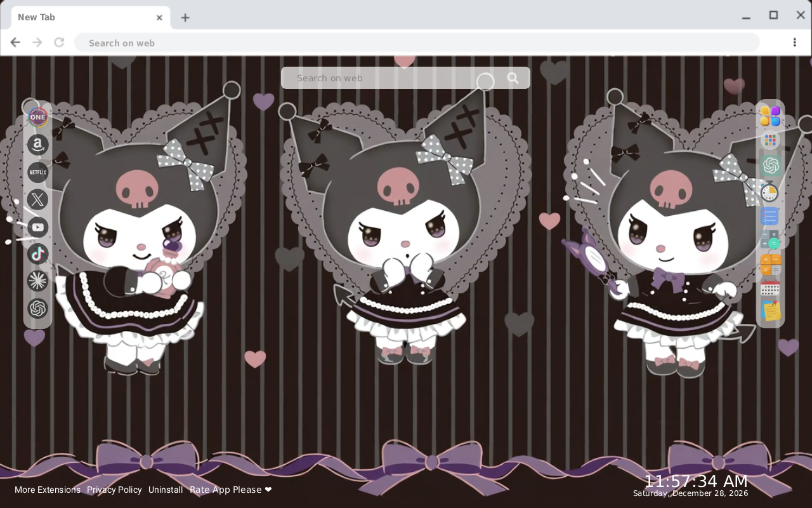
Task: Focus the address bar Search on web
Action: point(417,43)
